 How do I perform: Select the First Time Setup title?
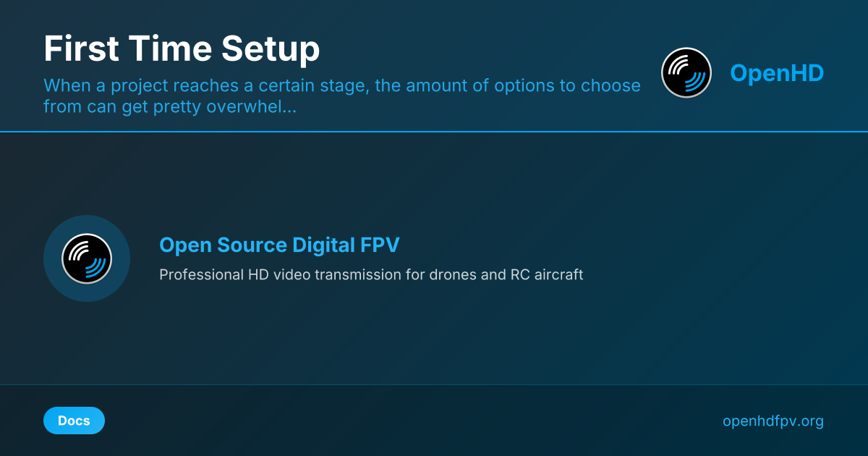tap(182, 50)
